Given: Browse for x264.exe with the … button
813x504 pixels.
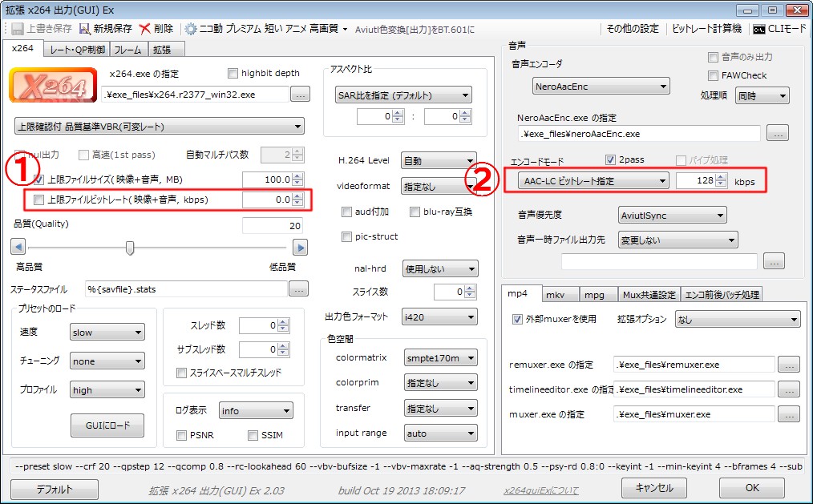Looking at the screenshot, I should (x=300, y=95).
